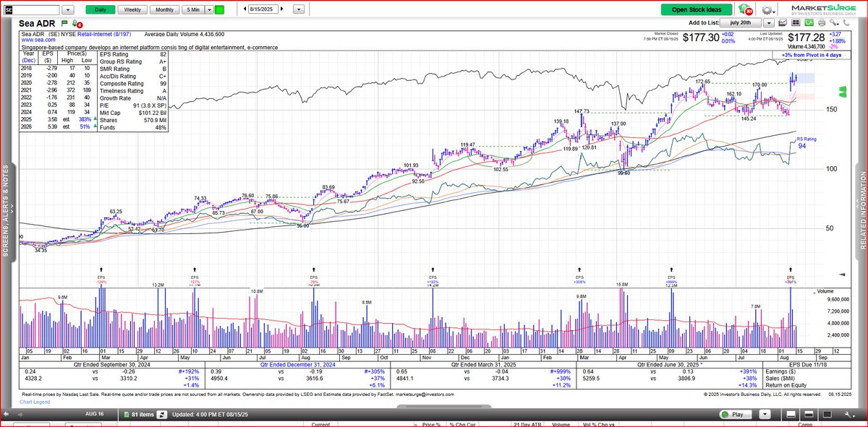Click the 18.8M volume spike label
This screenshot has height=427, width=868.
pyautogui.click(x=622, y=285)
